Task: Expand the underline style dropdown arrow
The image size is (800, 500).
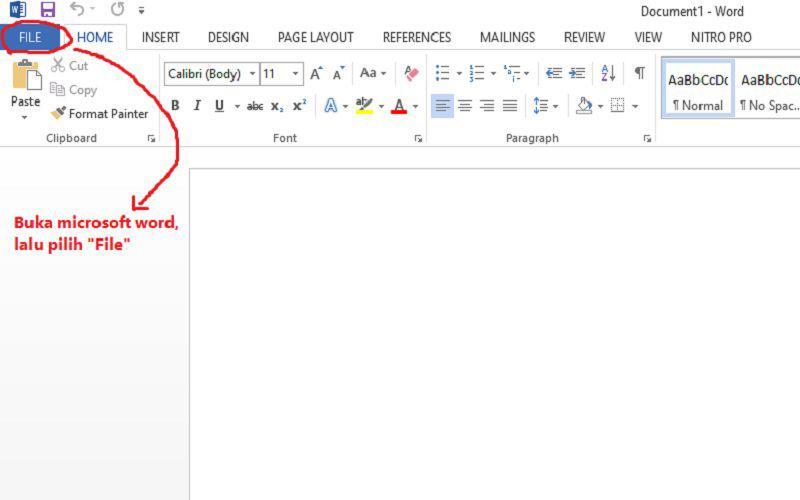Action: click(237, 106)
